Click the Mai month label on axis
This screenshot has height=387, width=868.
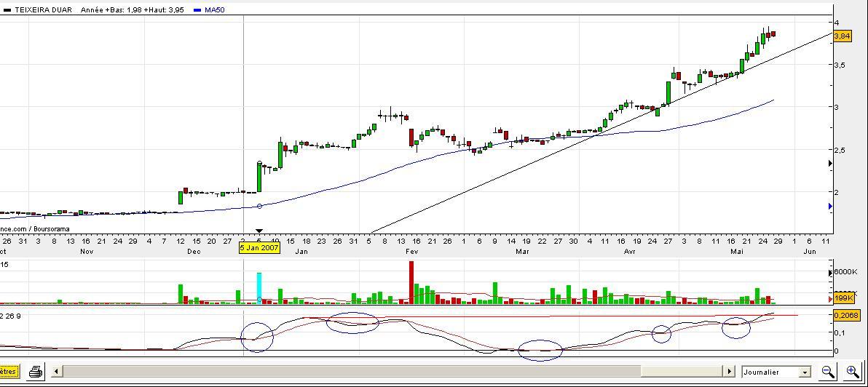coord(737,252)
